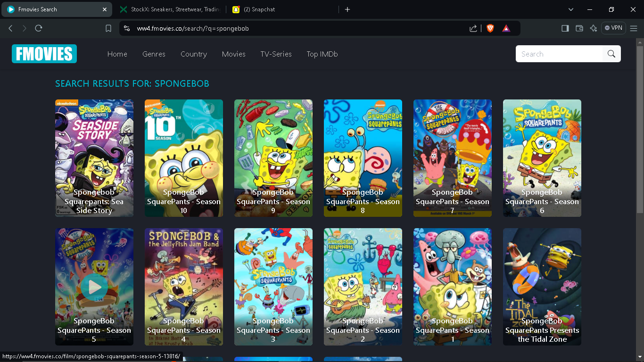Open SpongeBob Presents the Tidal Zone poster
This screenshot has width=644, height=362.
542,287
